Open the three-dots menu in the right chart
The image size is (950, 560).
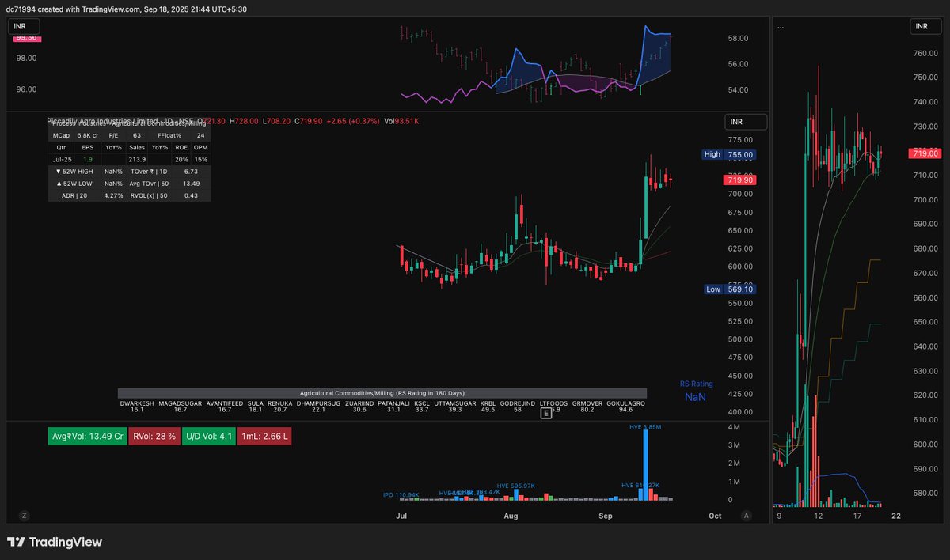point(781,27)
